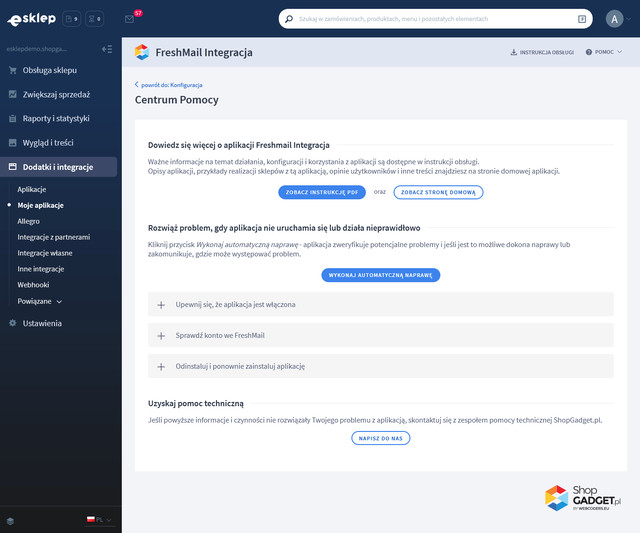Click the orders counter icon showing 9
This screenshot has width=640, height=533.
pos(71,19)
